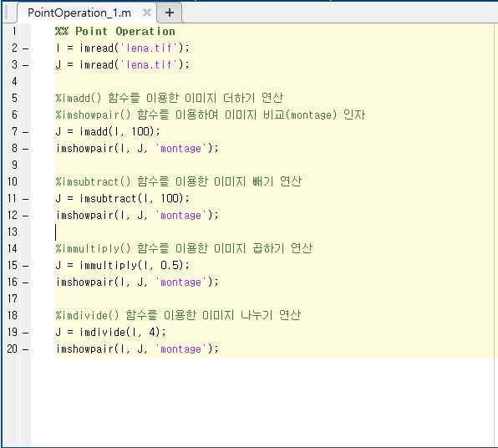Click 'imadd(I, 100)' on line 7

point(117,131)
